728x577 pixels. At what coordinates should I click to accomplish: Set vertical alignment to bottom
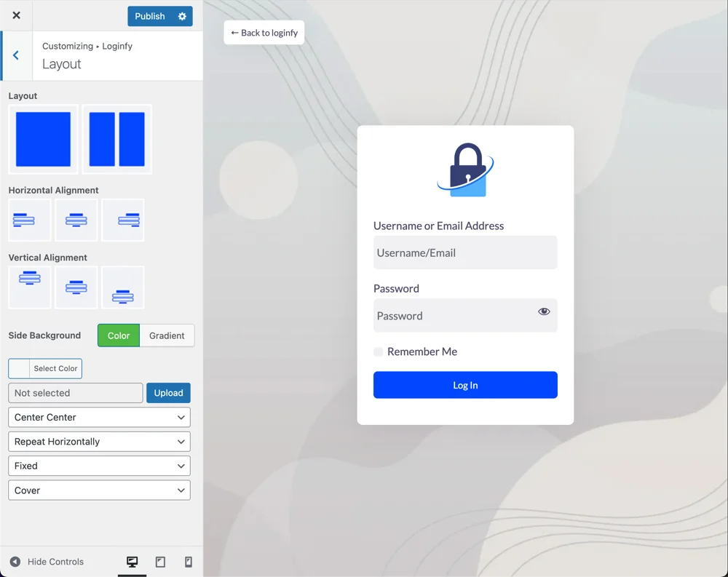coord(123,287)
